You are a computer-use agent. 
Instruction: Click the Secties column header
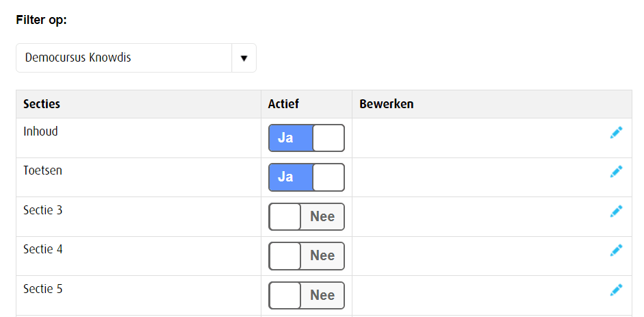(x=42, y=104)
